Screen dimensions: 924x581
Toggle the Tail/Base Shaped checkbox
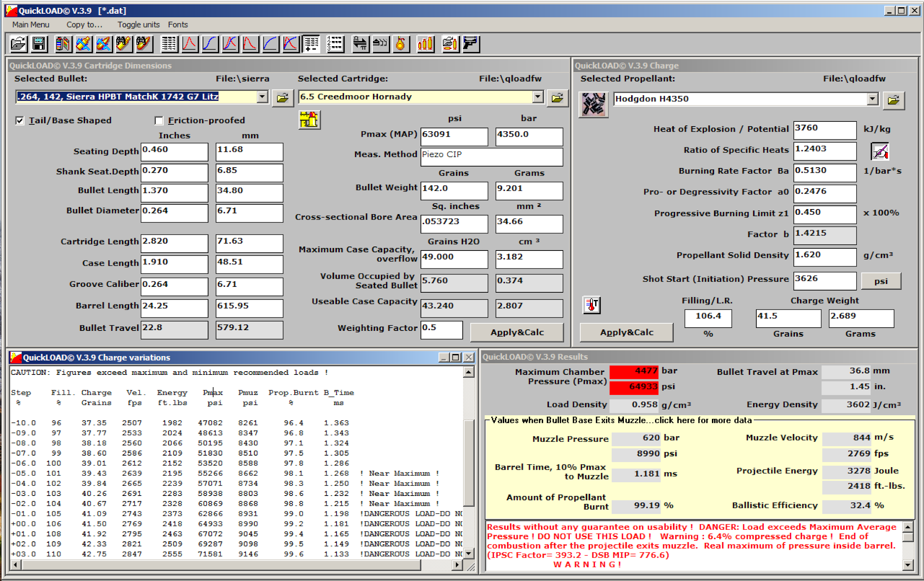20,120
